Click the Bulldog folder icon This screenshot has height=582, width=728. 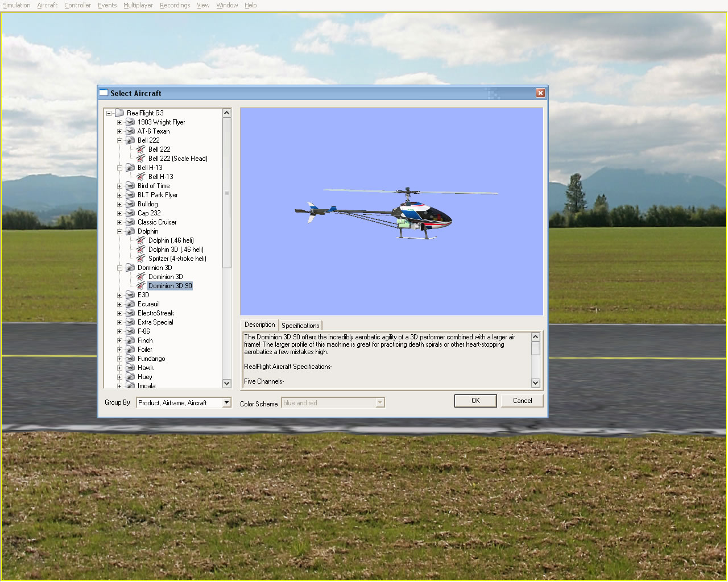coord(130,204)
